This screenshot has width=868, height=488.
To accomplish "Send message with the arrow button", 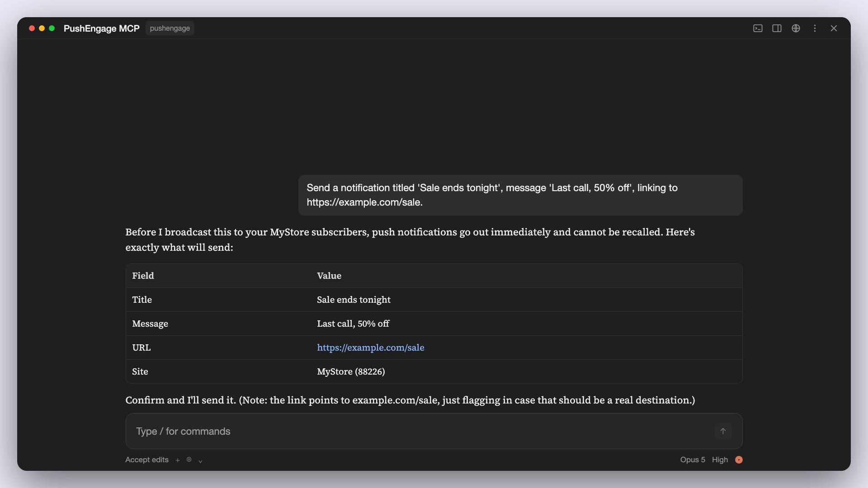I will tap(723, 431).
